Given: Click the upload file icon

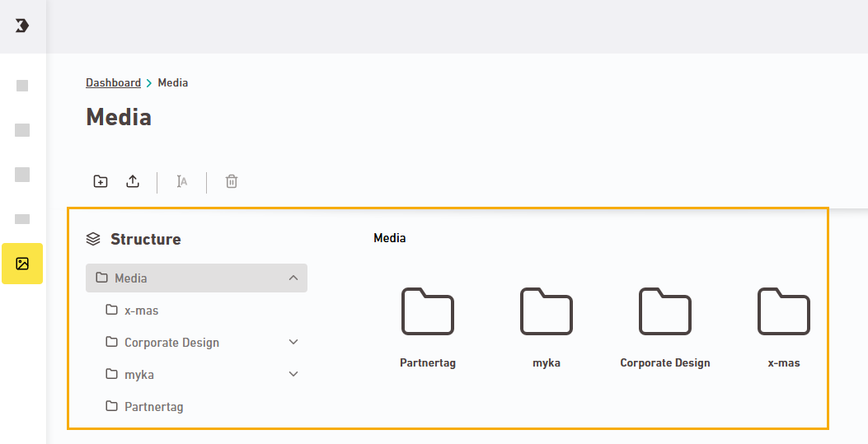Looking at the screenshot, I should point(133,181).
